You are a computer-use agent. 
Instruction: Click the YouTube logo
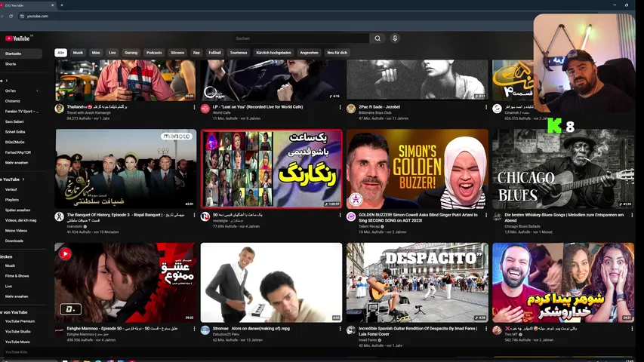[17, 38]
